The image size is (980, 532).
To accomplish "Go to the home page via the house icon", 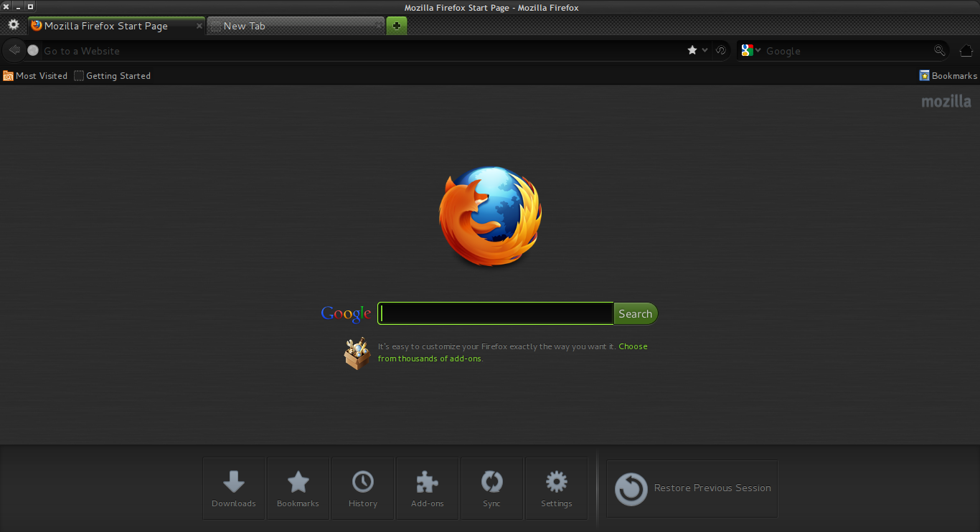I will click(x=966, y=50).
